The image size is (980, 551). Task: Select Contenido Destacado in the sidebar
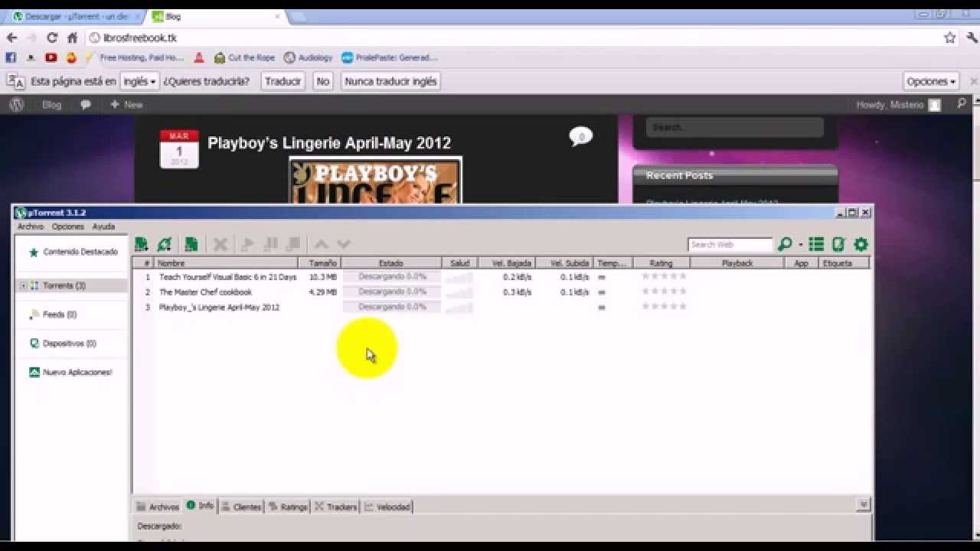point(73,252)
